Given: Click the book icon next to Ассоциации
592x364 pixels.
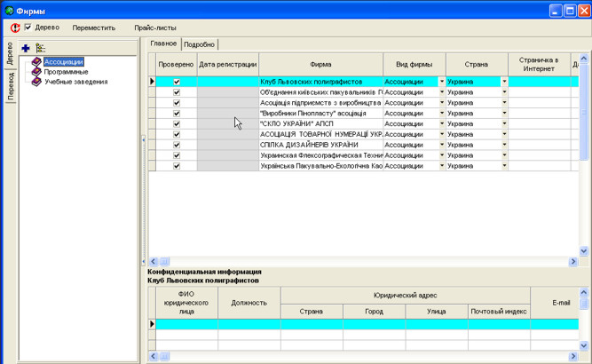Looking at the screenshot, I should [x=36, y=62].
